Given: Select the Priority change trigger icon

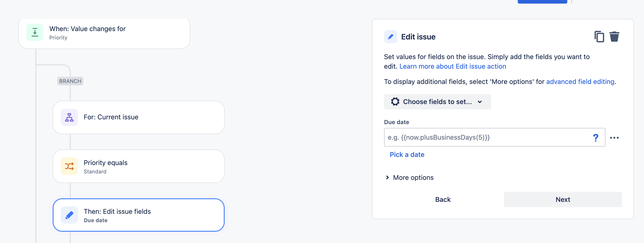Looking at the screenshot, I should pos(34,32).
